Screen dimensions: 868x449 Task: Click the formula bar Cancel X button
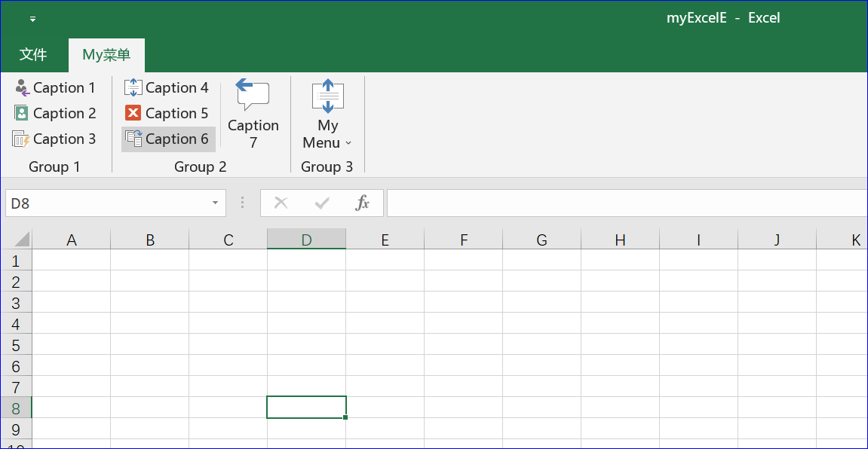pos(281,203)
